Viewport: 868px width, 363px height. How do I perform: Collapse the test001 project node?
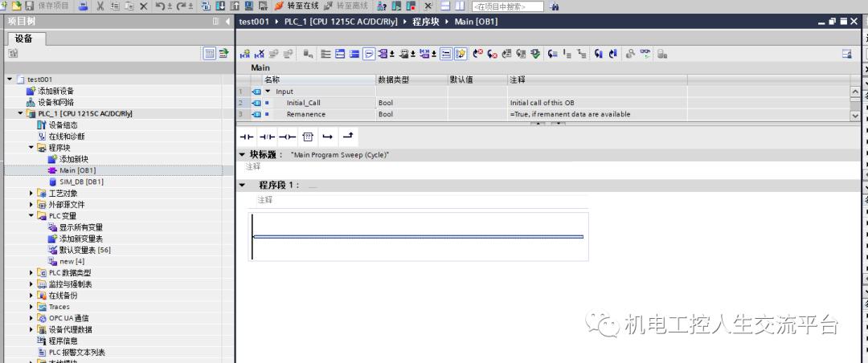point(10,80)
